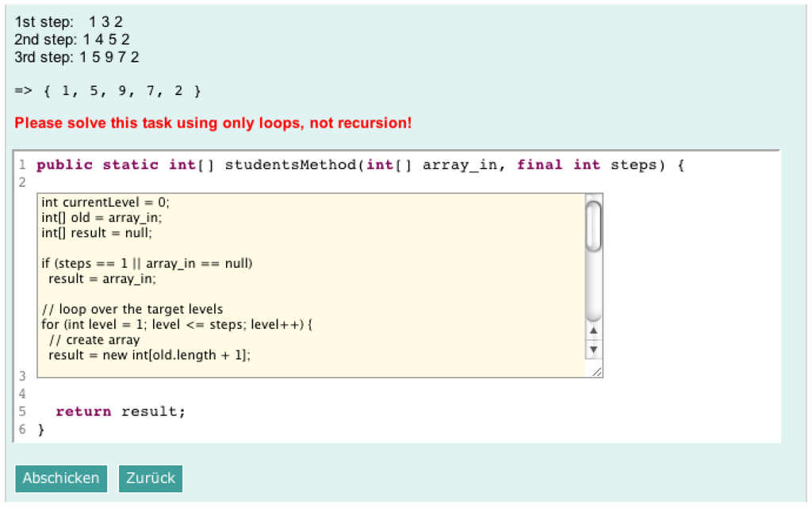Click the 'return result;' statement
This screenshot has height=508, width=812.
point(120,412)
